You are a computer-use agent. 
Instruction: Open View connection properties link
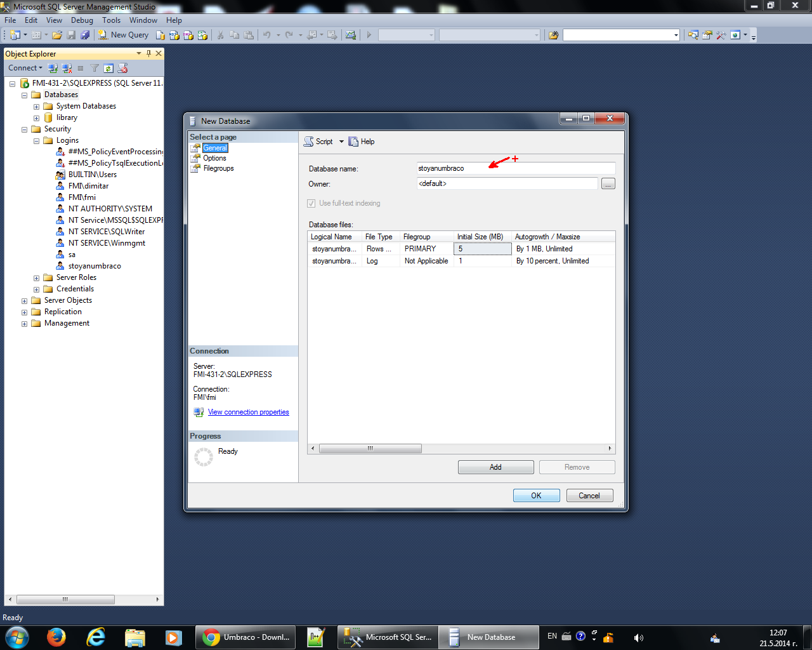coord(248,412)
